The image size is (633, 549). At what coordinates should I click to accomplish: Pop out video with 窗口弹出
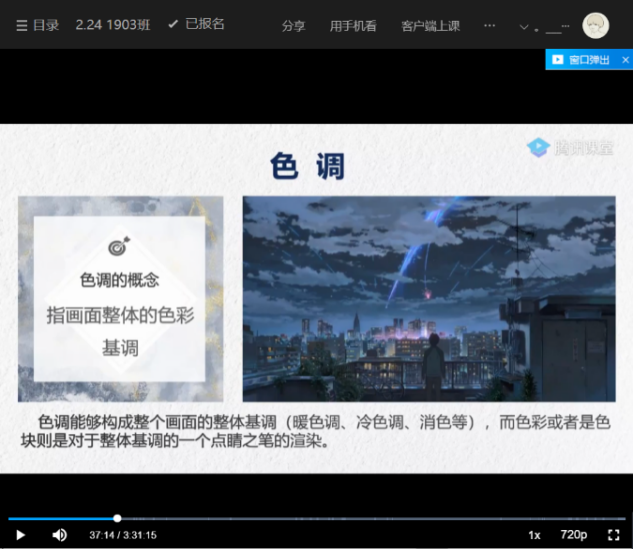[581, 60]
